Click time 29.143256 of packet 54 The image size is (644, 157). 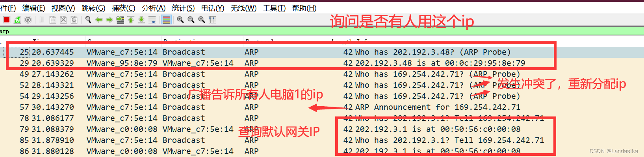coord(53,96)
